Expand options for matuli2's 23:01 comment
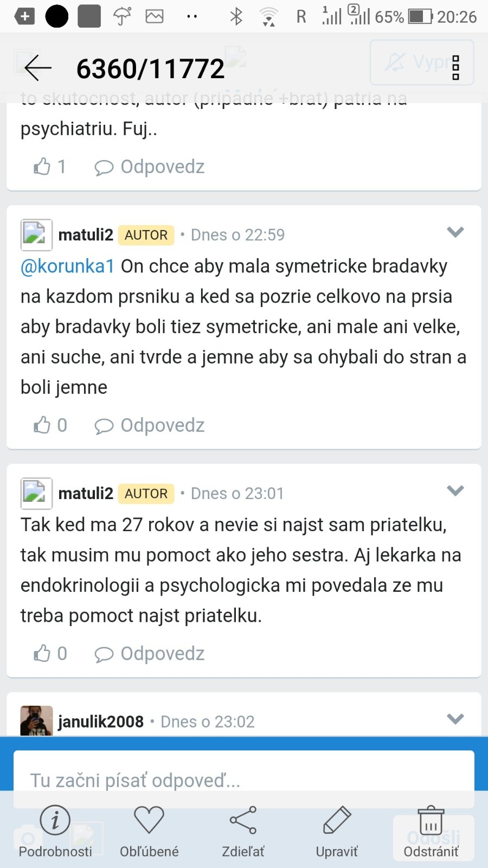The image size is (488, 868). (455, 492)
